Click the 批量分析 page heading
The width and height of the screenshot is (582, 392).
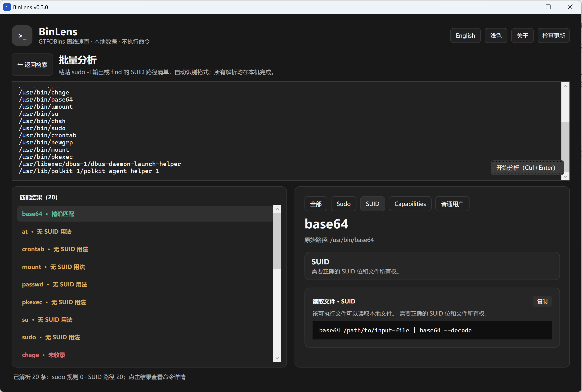click(77, 60)
